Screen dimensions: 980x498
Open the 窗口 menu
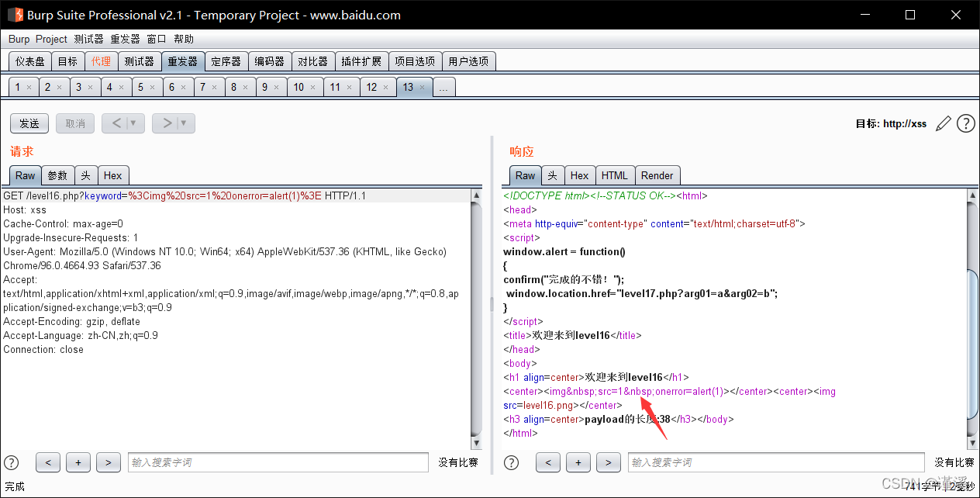tap(157, 39)
